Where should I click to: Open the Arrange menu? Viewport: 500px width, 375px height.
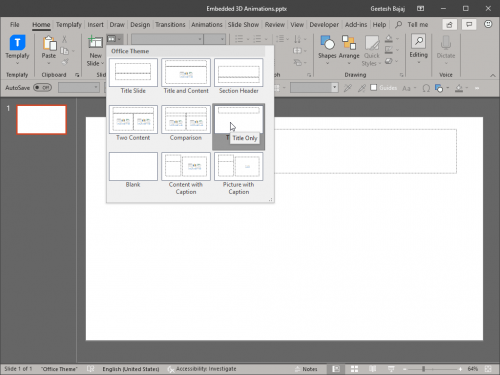click(349, 43)
